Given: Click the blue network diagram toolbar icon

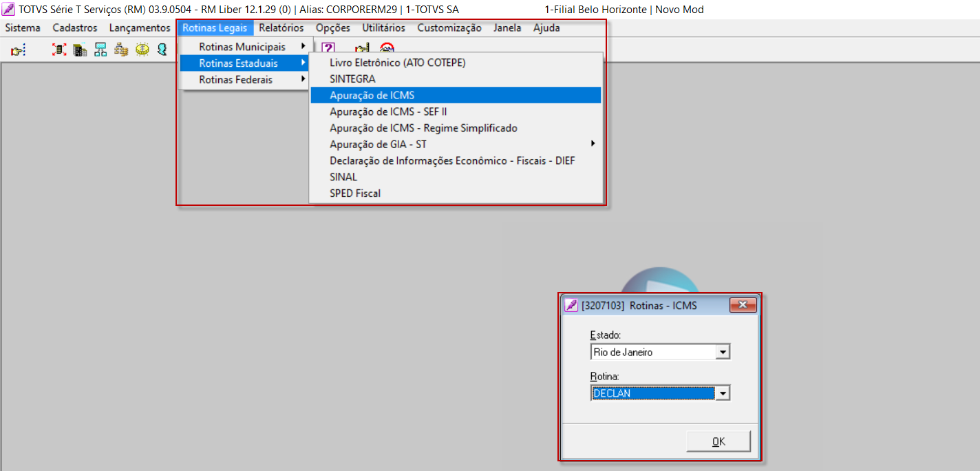Looking at the screenshot, I should coord(100,50).
